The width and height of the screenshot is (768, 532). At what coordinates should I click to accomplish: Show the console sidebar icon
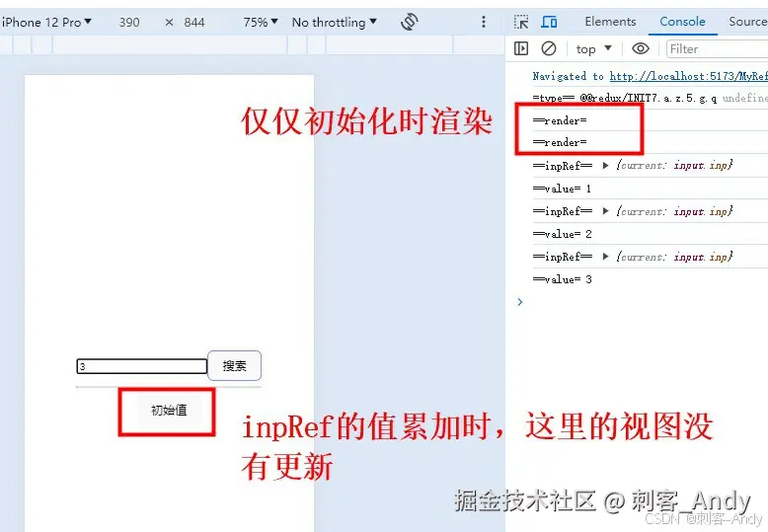(521, 48)
